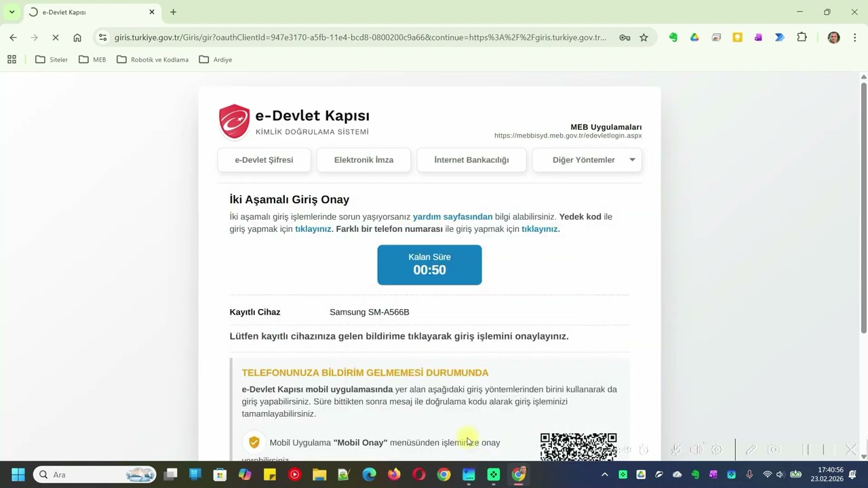Open the Copilot app in taskbar

click(x=245, y=474)
